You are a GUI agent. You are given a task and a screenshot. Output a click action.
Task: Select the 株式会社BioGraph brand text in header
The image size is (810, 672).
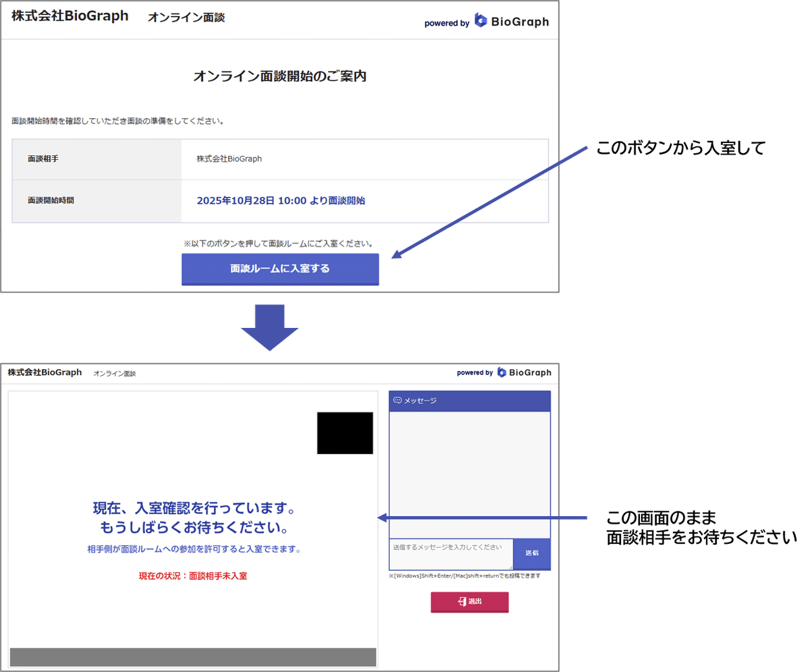(x=67, y=16)
